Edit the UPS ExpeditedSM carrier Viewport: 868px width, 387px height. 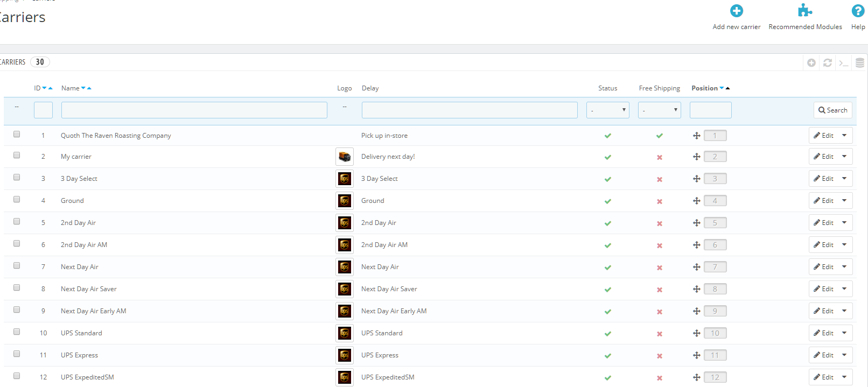coord(823,377)
